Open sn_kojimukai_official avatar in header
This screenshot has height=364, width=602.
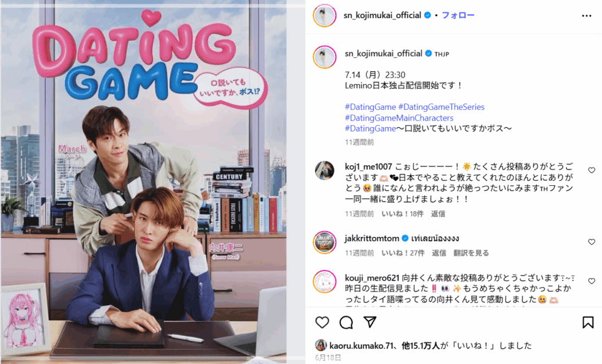[325, 16]
